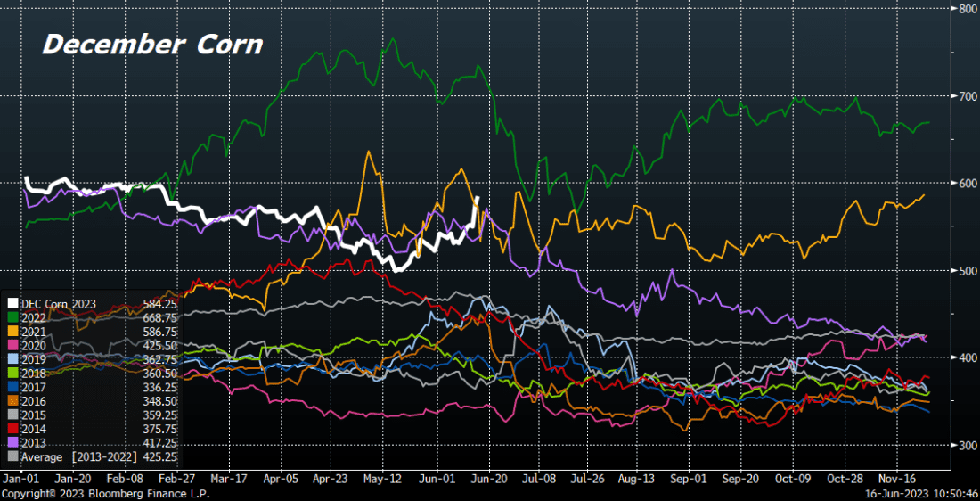This screenshot has height=501, width=980.
Task: Click the green 2022 legend color box
Action: point(11,317)
